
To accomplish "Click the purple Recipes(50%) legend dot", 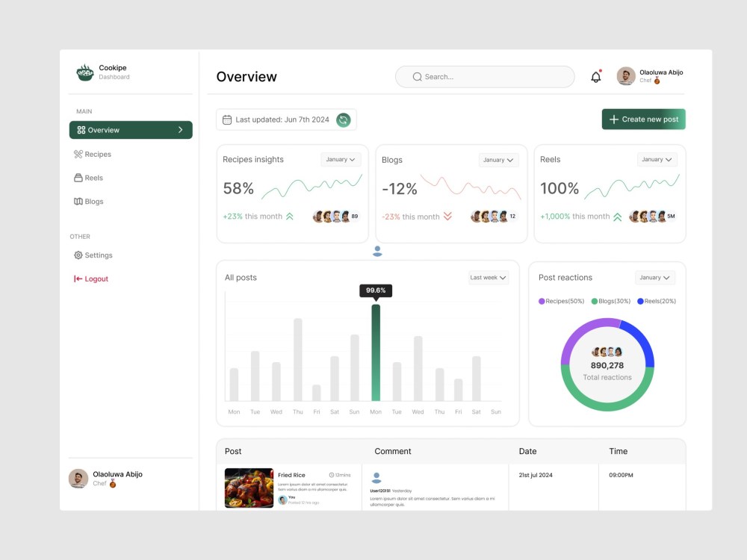I will [542, 302].
